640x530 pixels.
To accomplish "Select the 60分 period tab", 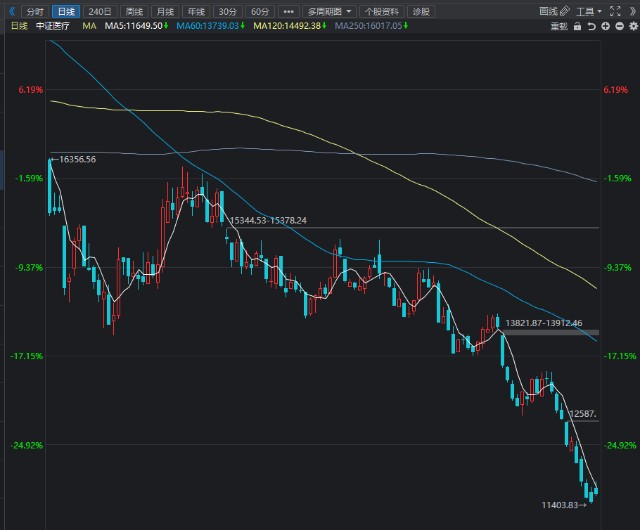I will (x=260, y=12).
